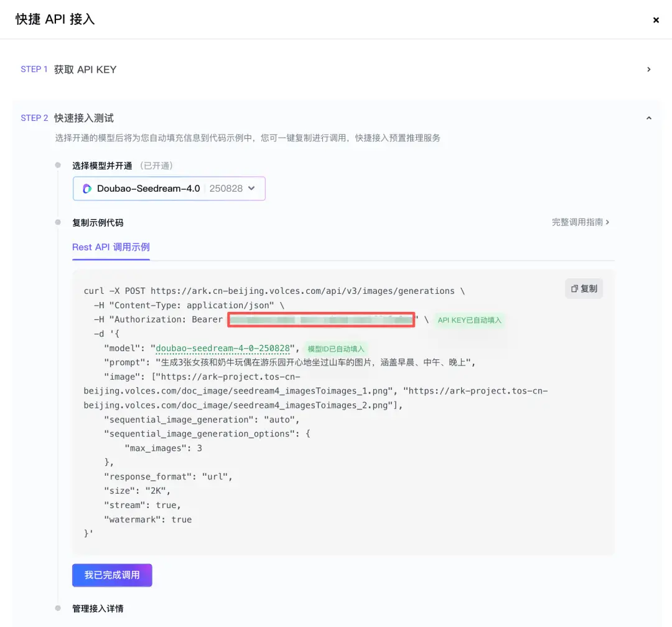
Task: Open the 完整调用指南 link
Action: point(580,222)
